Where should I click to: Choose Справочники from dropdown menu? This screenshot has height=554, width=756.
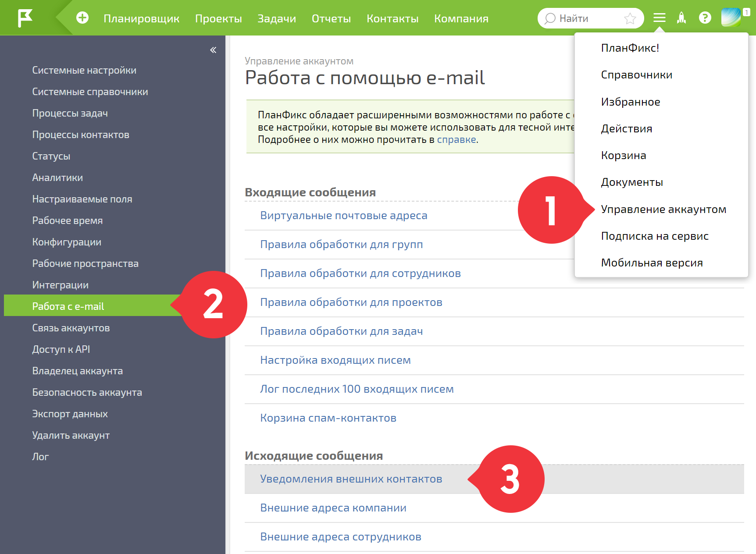tap(636, 75)
